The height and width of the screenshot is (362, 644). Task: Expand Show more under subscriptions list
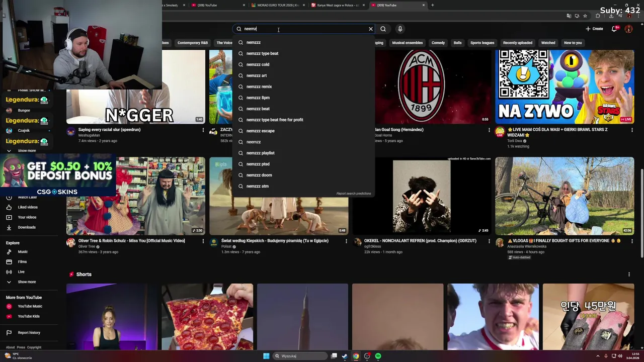[x=27, y=151]
